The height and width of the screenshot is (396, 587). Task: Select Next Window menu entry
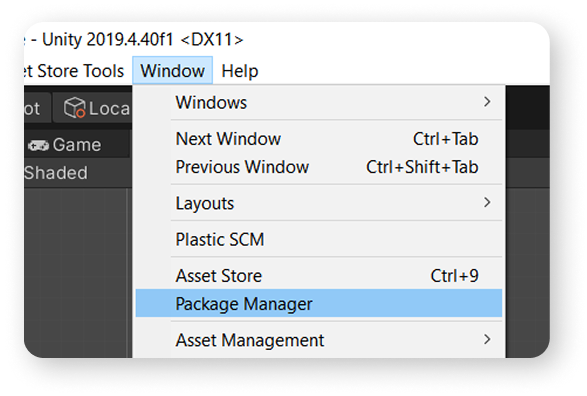pyautogui.click(x=319, y=139)
